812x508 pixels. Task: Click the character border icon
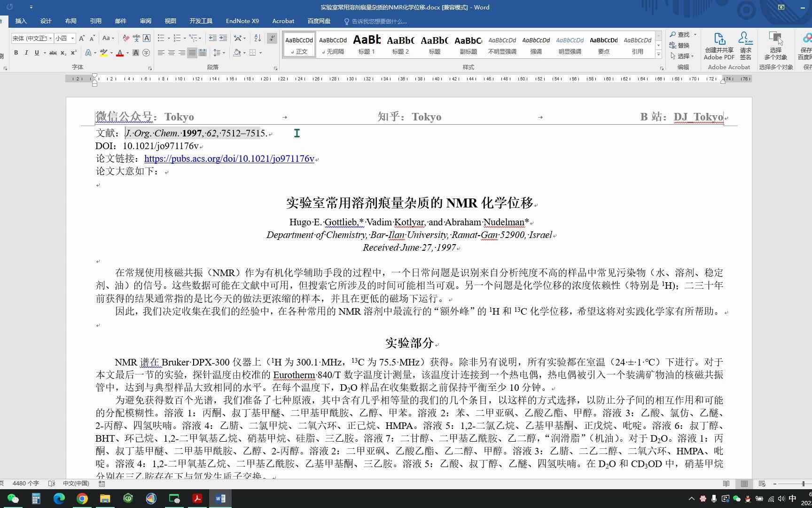coord(147,38)
